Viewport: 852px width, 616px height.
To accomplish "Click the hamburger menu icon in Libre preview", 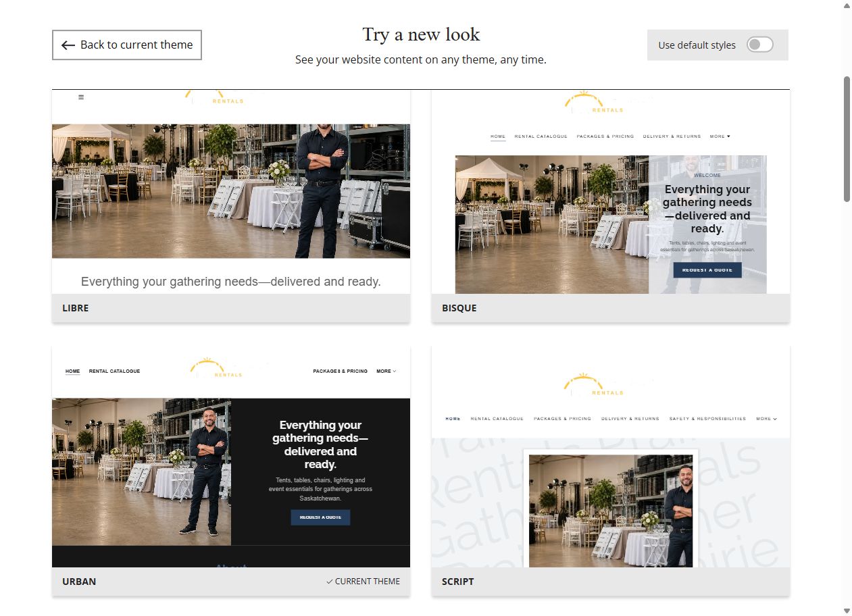I will [81, 97].
